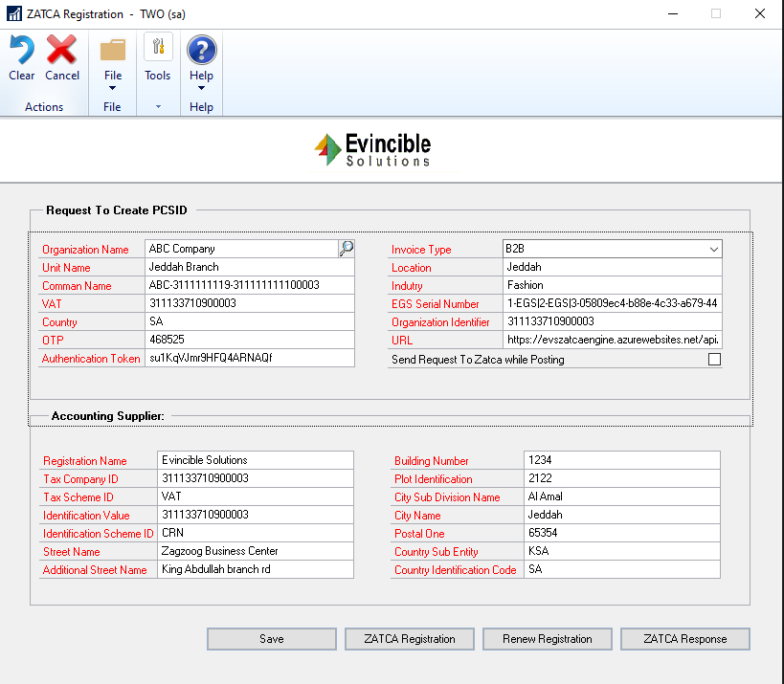Screen dimensions: 784x684
Task: Select the Authentication Token field
Action: [x=249, y=358]
